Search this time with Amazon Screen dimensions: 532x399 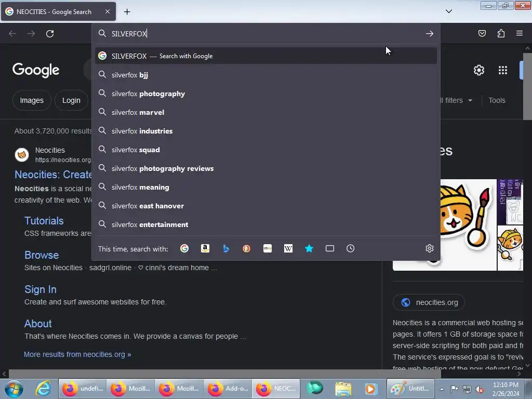[205, 248]
